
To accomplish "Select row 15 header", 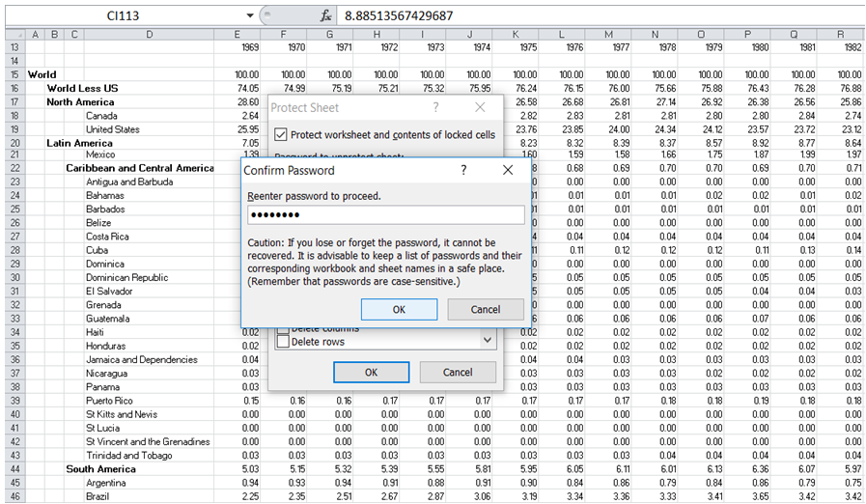I will click(14, 74).
